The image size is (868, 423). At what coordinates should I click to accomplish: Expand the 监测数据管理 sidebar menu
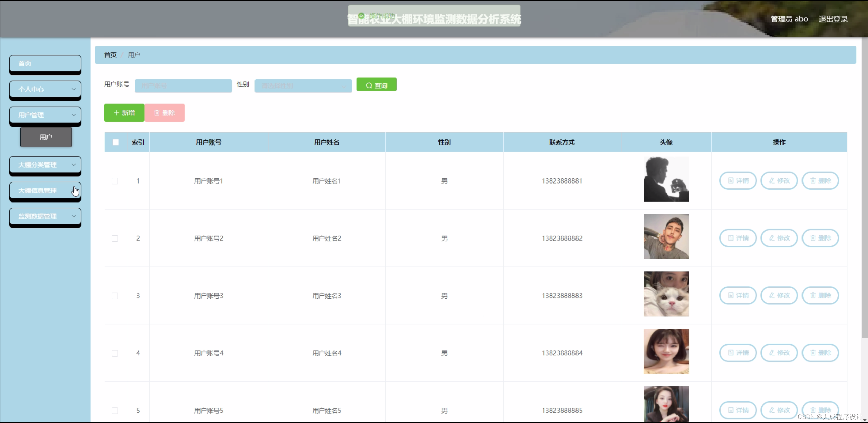tap(45, 216)
